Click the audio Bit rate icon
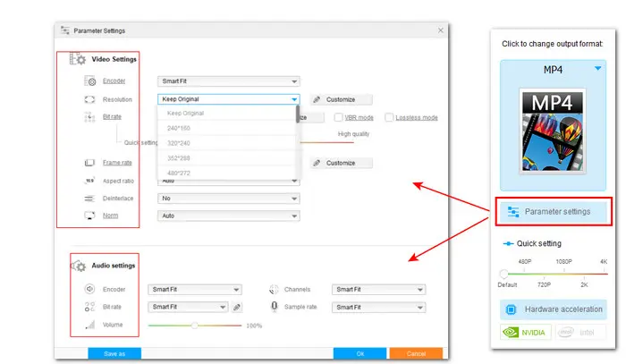626x364 pixels. (89, 307)
